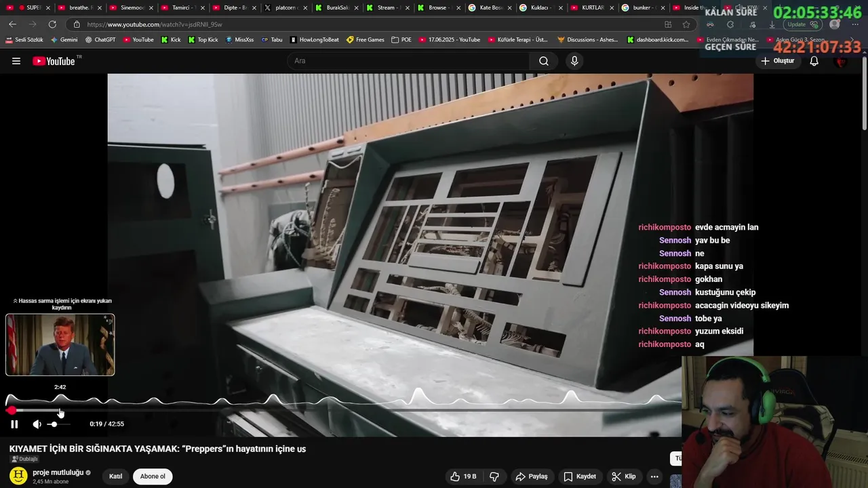This screenshot has width=868, height=488.
Task: Close the breathe. tab
Action: (x=99, y=7)
